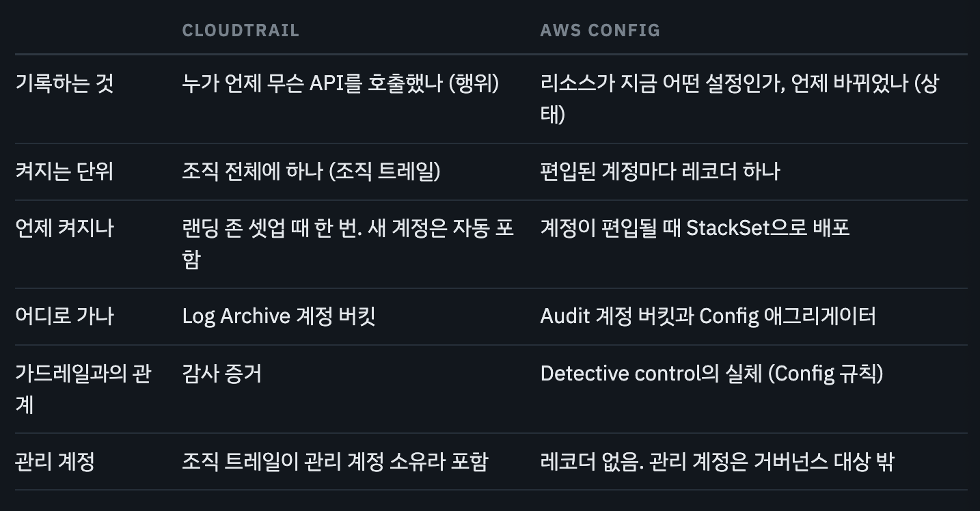The height and width of the screenshot is (511, 980).
Task: Select the 어디로 가나 row label
Action: point(64,316)
